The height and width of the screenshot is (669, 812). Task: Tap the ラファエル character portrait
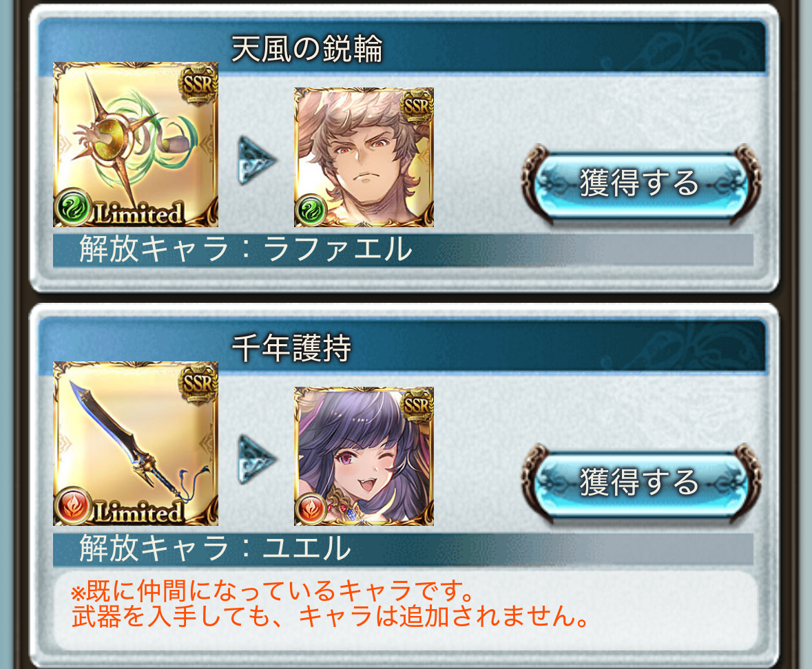(364, 158)
